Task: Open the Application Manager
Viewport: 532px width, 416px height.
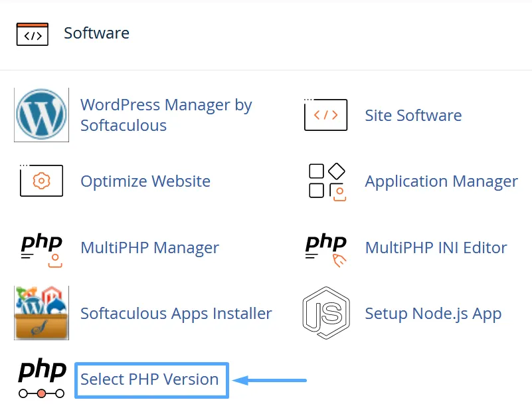Action: [441, 181]
